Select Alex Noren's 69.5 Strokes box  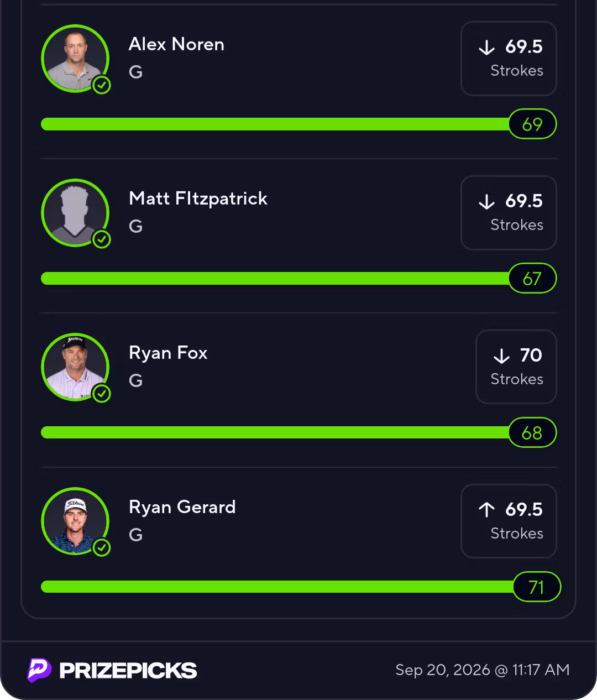(x=509, y=59)
